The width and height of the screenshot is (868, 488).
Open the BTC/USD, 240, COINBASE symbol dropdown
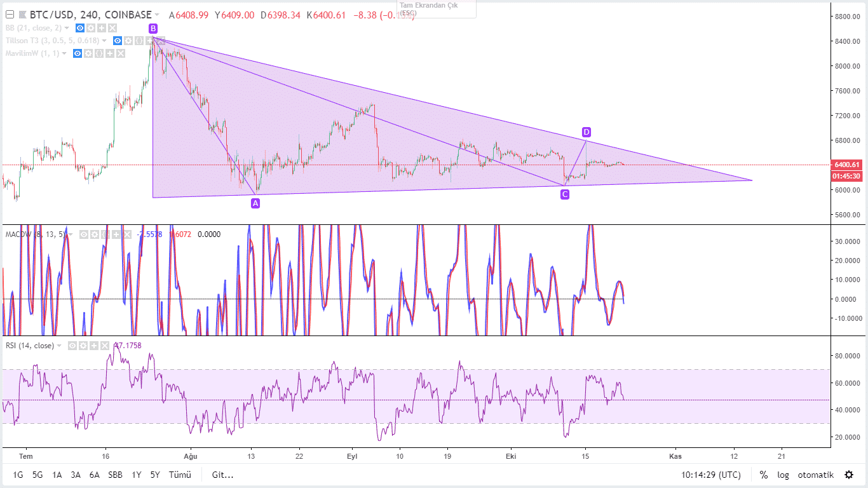tap(156, 14)
